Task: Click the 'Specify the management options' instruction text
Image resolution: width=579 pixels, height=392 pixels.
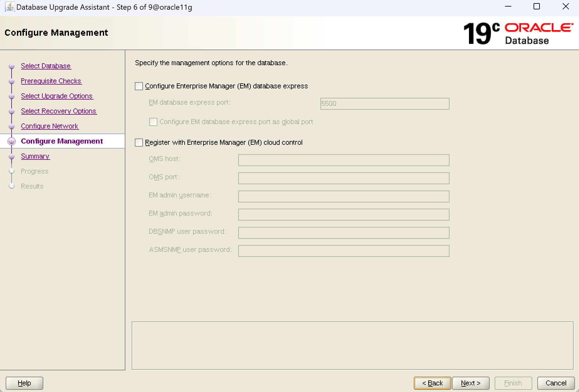Action: coord(211,63)
